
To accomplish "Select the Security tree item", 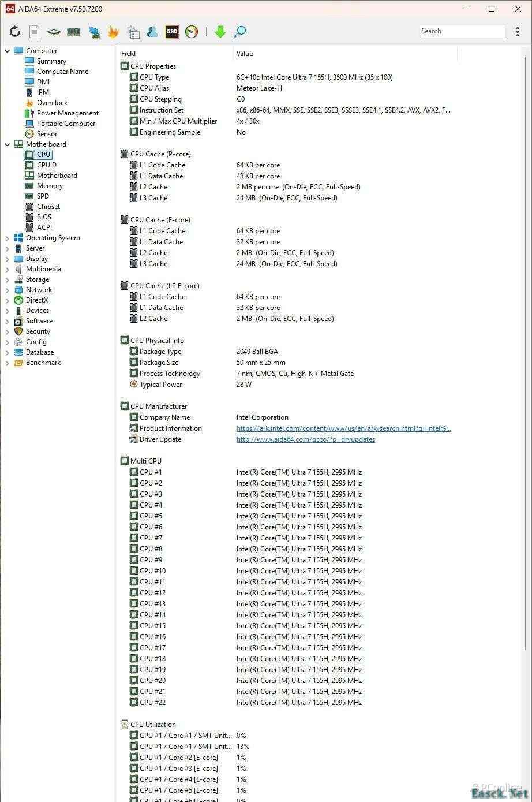I will (x=38, y=331).
